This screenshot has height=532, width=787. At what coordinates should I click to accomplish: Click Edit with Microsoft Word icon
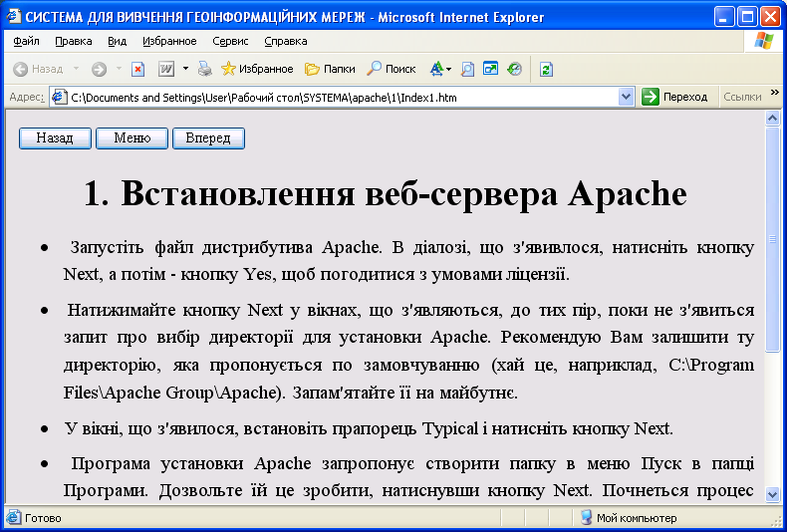coord(166,69)
